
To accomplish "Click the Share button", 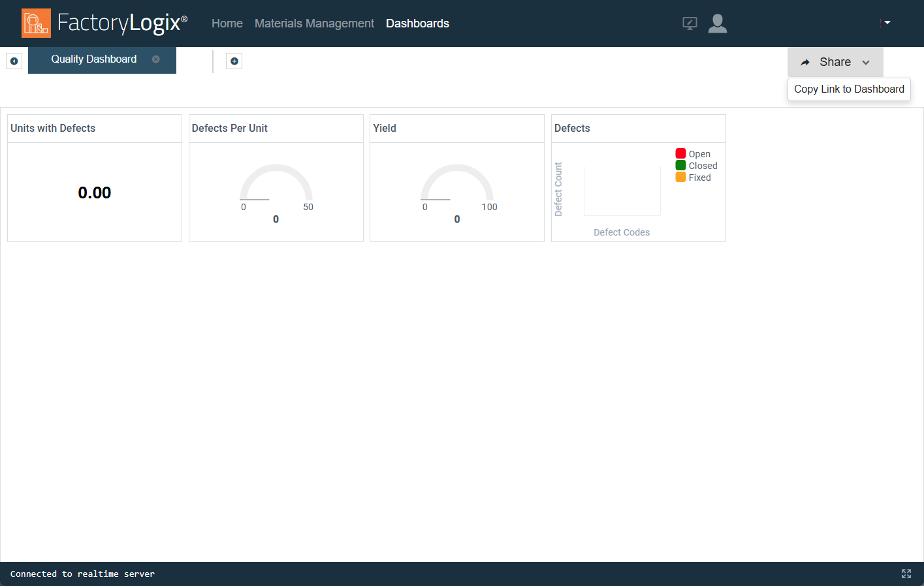I will click(835, 61).
